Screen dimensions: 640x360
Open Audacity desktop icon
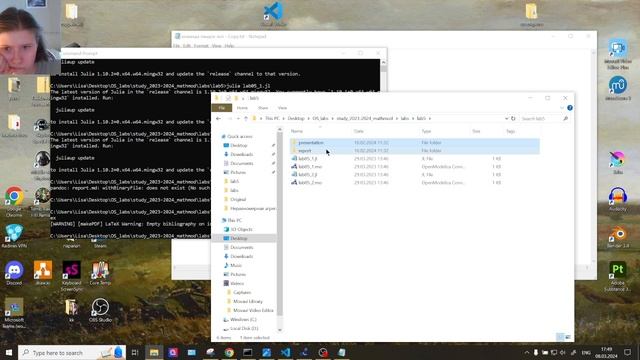[618, 199]
